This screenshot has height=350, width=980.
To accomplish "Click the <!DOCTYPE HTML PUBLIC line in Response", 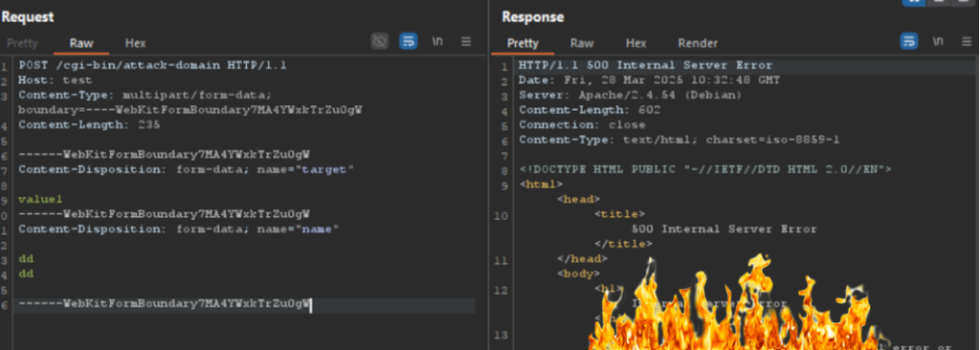I will click(x=705, y=169).
